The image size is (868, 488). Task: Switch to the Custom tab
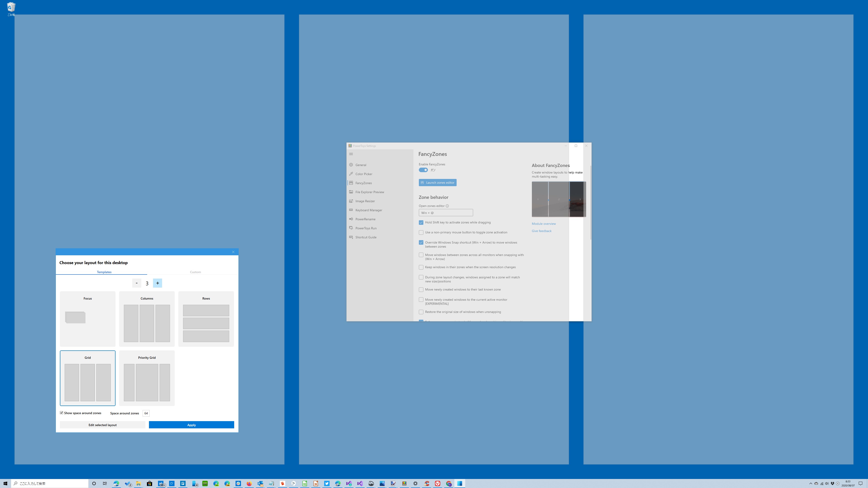click(x=195, y=272)
